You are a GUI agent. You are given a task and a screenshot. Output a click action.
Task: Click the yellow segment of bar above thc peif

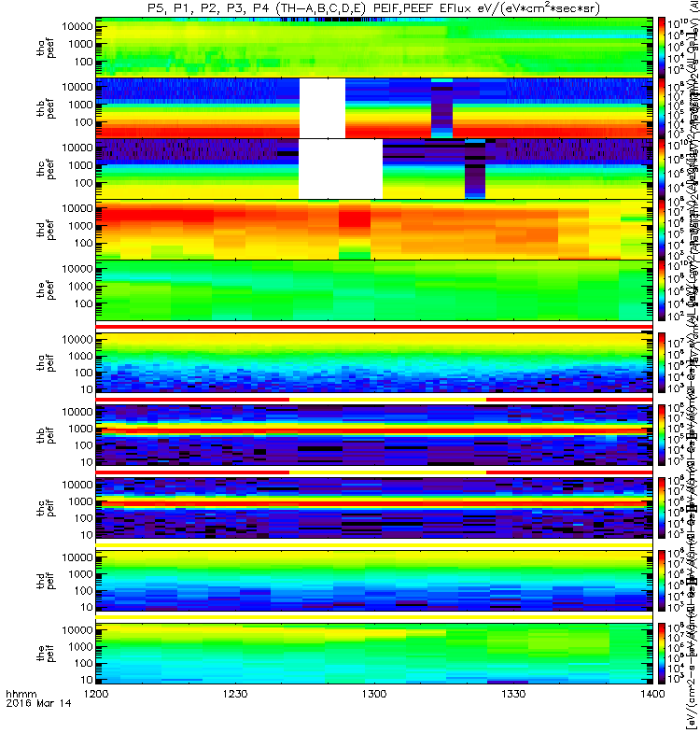coord(387,472)
